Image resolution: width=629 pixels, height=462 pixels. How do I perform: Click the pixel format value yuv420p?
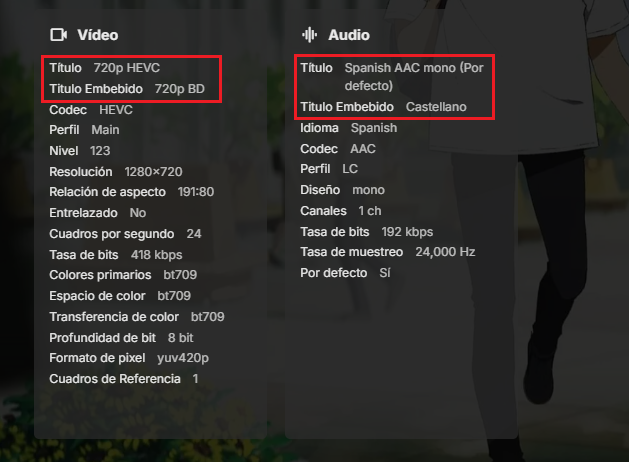[183, 358]
